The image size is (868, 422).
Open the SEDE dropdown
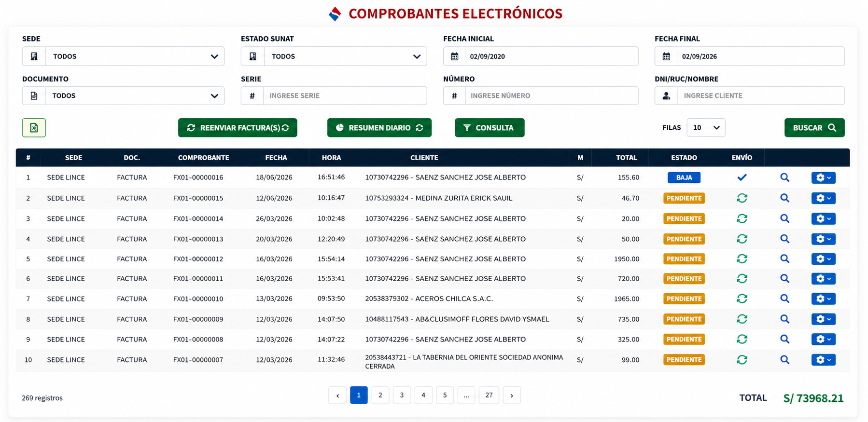pos(123,56)
